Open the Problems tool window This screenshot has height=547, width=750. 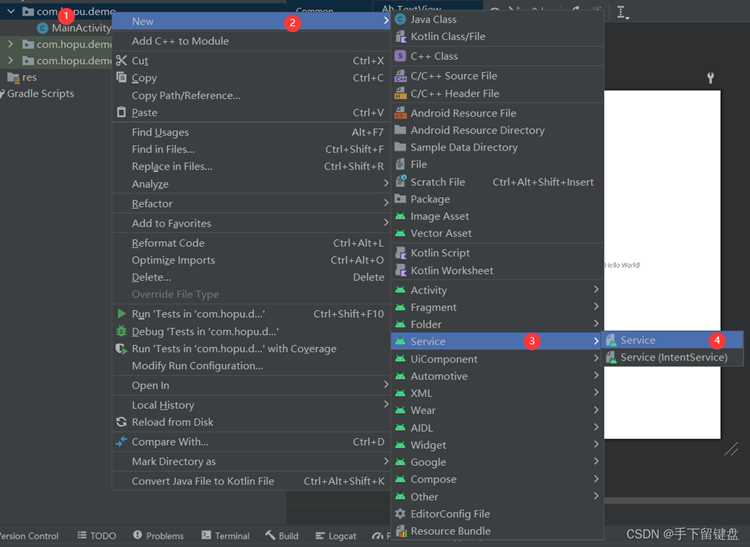158,536
